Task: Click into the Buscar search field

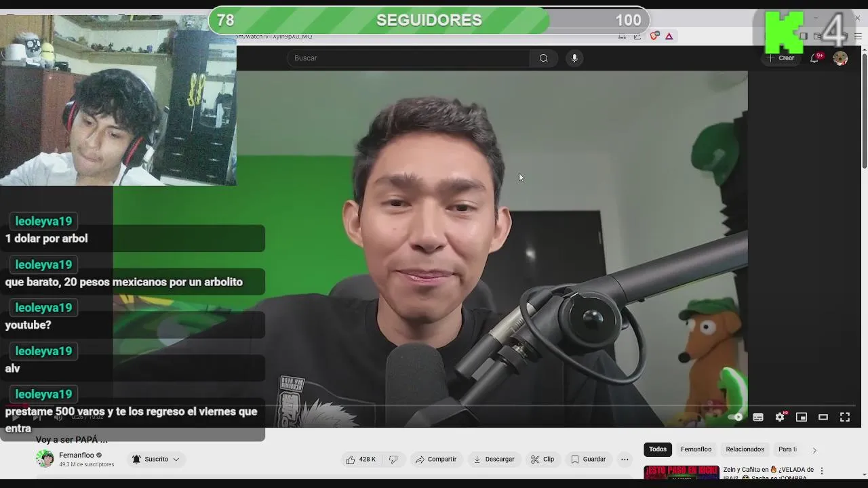Action: [x=408, y=58]
